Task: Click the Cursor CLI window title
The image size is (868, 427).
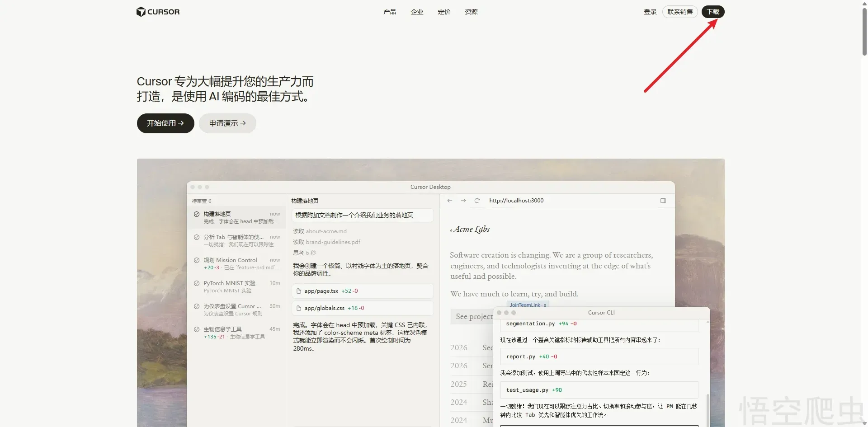Action: coord(601,313)
